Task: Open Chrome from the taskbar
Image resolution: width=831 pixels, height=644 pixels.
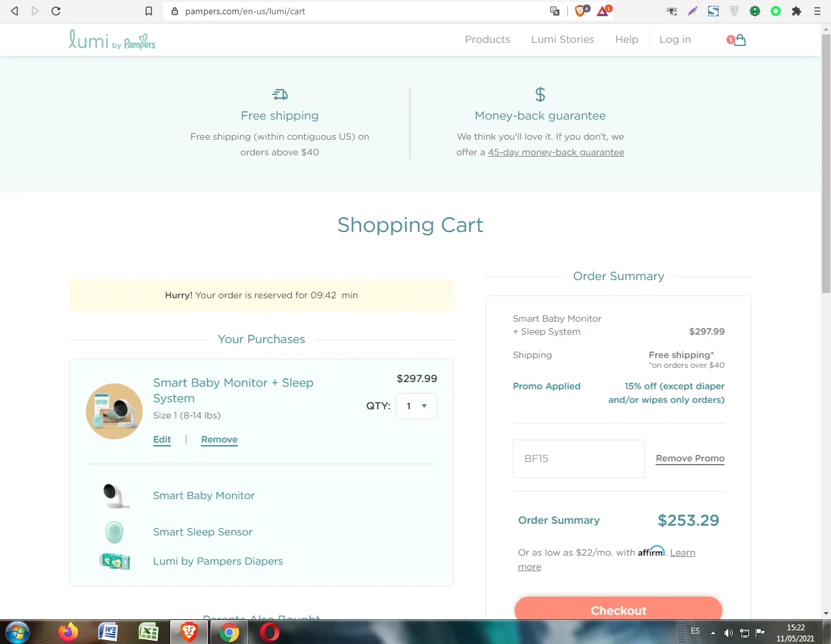Action: pos(229,632)
